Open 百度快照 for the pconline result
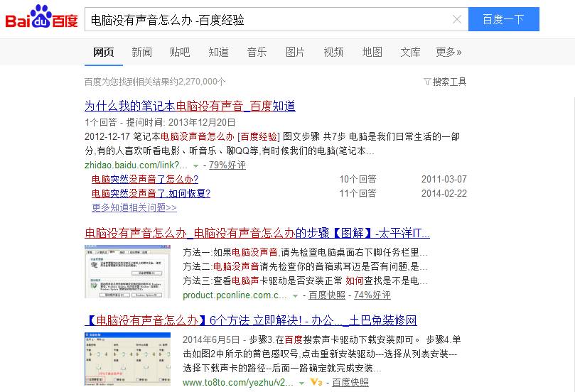 click(x=327, y=295)
